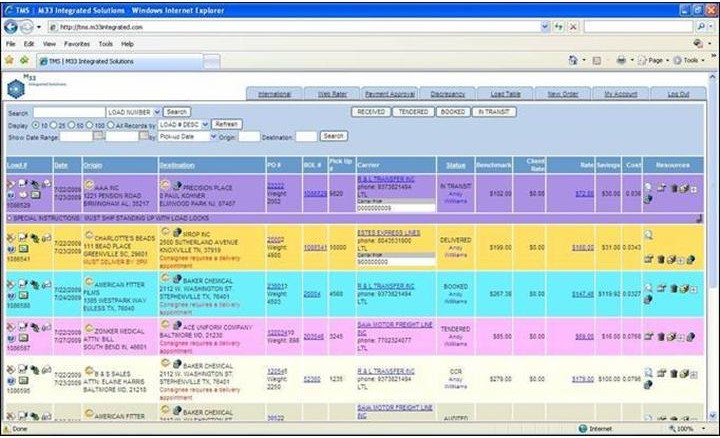
Task: Open the Favorites Center star icon
Action: pos(9,60)
